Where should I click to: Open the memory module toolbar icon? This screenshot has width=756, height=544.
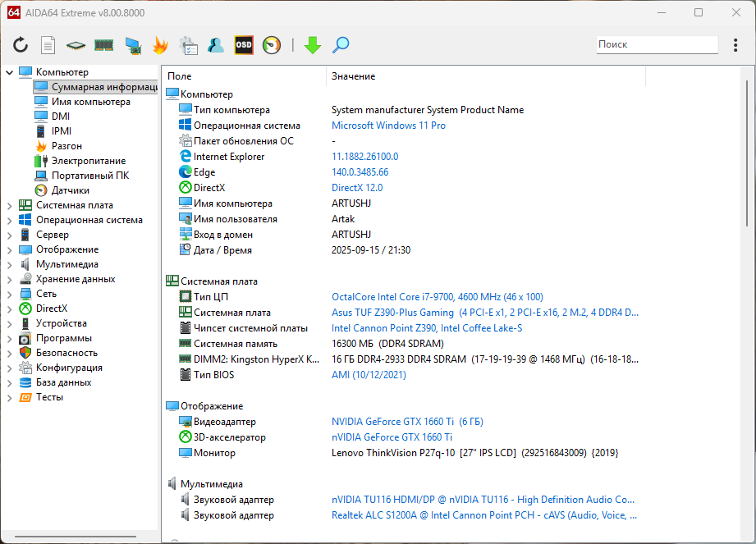pyautogui.click(x=103, y=45)
